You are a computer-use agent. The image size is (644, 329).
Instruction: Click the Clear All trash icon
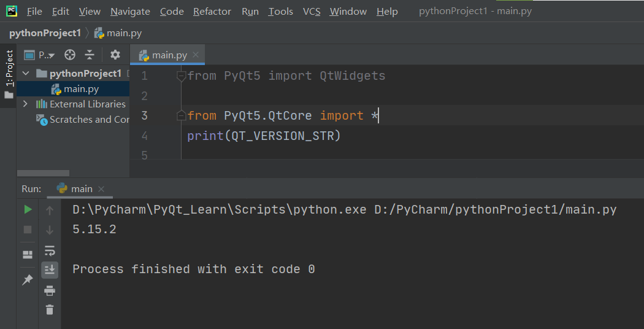pyautogui.click(x=50, y=309)
